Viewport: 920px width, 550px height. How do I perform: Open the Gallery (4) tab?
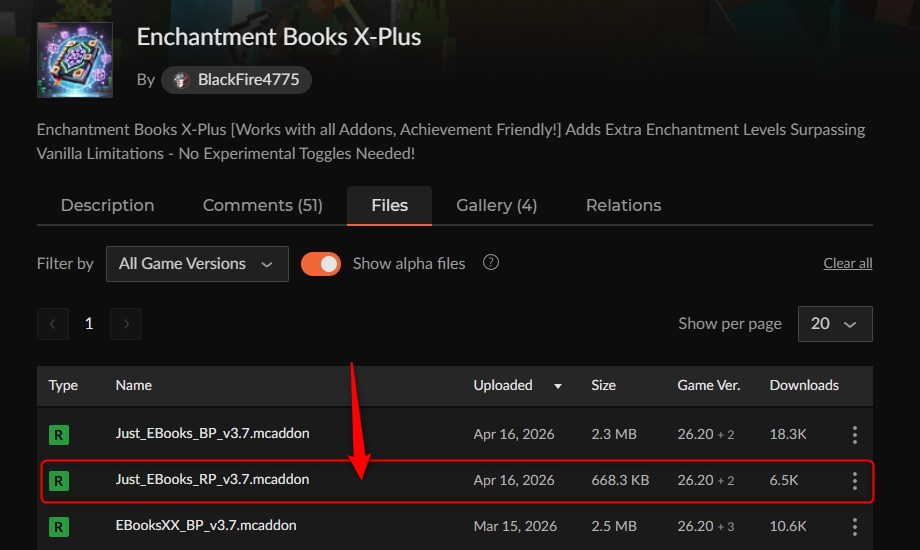(x=496, y=205)
